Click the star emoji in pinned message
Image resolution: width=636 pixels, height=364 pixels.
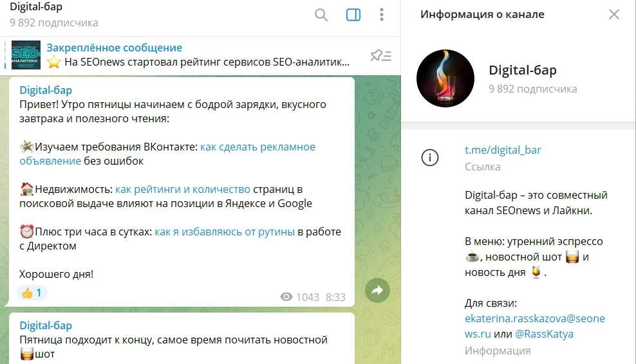coord(54,62)
